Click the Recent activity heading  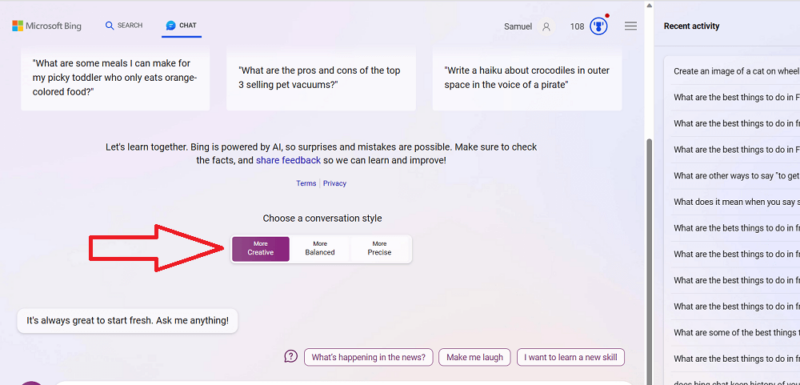pyautogui.click(x=691, y=26)
